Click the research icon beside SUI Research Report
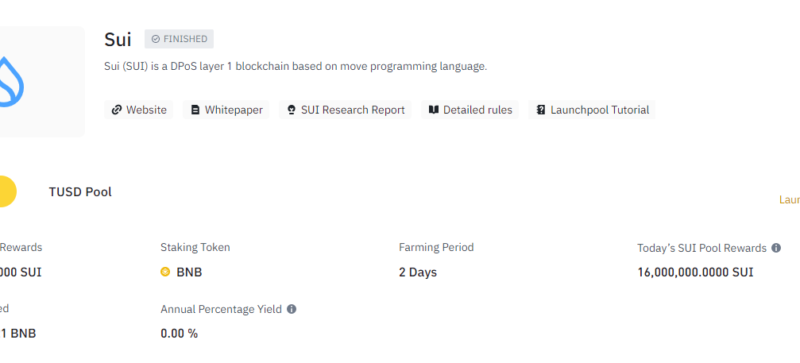Viewport: 800px width, 363px height. (x=291, y=110)
